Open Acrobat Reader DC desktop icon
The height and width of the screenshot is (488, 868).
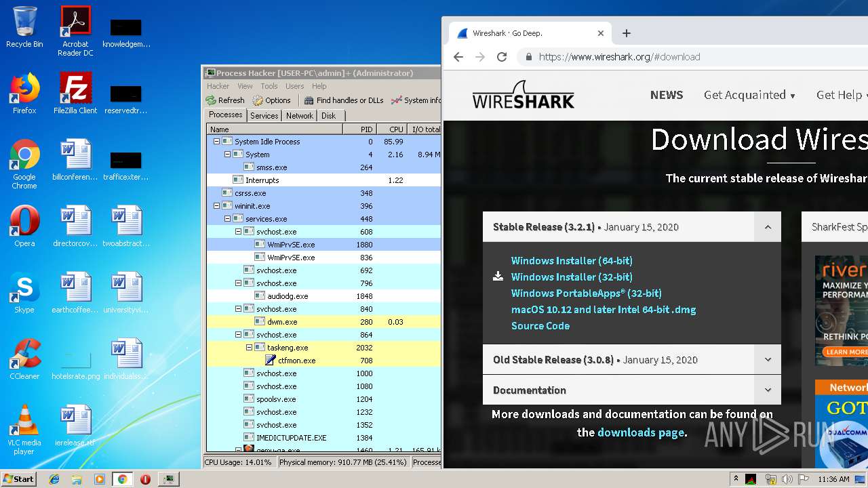pos(75,31)
